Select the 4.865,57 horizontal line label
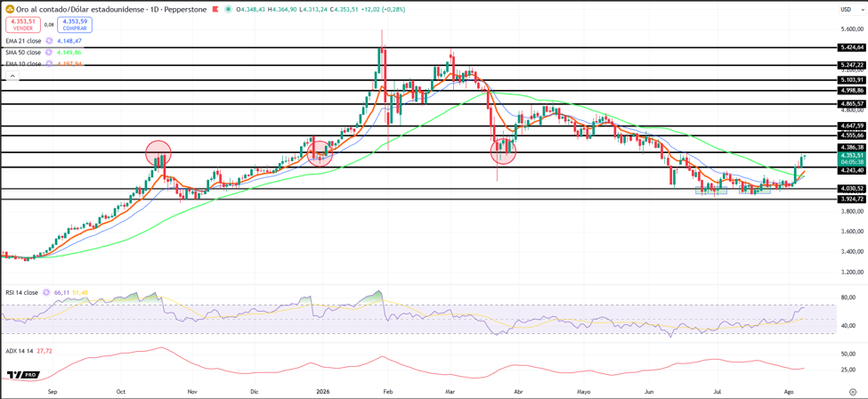Viewport: 868px width, 399px height. click(x=851, y=103)
